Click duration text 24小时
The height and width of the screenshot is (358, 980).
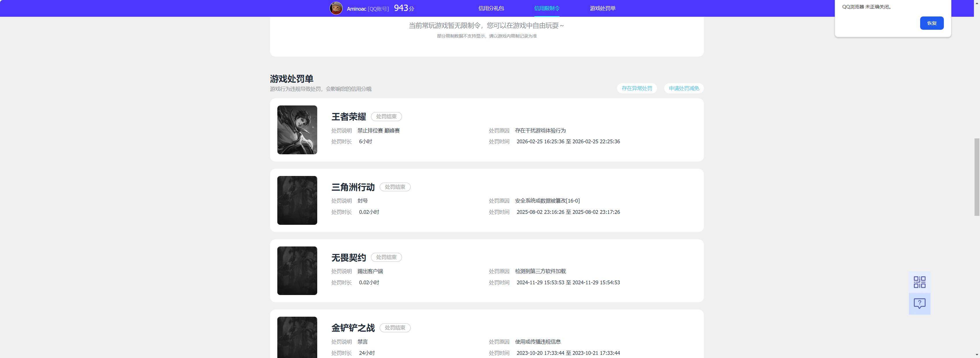pyautogui.click(x=367, y=353)
